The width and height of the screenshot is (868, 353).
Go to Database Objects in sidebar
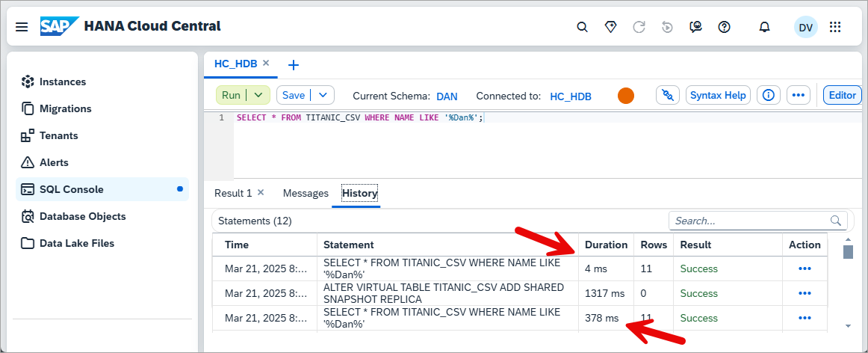[x=102, y=216]
